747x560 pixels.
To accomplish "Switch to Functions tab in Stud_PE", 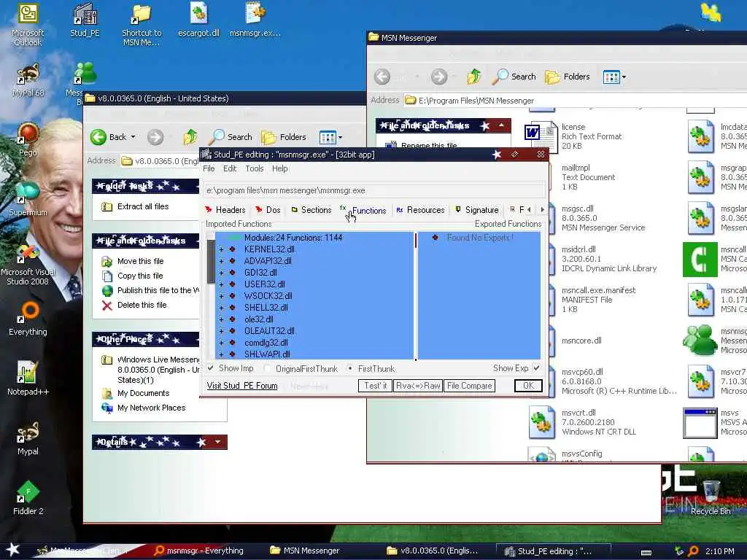I will tap(363, 210).
